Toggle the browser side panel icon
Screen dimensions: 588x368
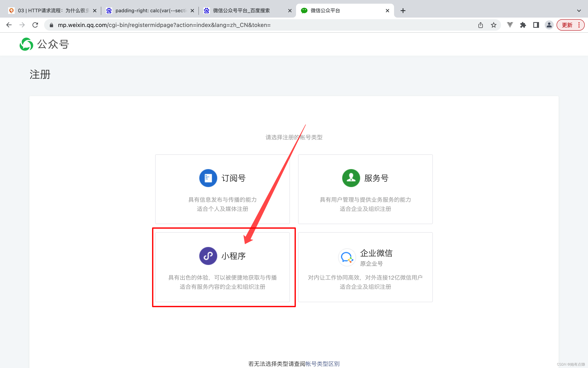tap(536, 25)
